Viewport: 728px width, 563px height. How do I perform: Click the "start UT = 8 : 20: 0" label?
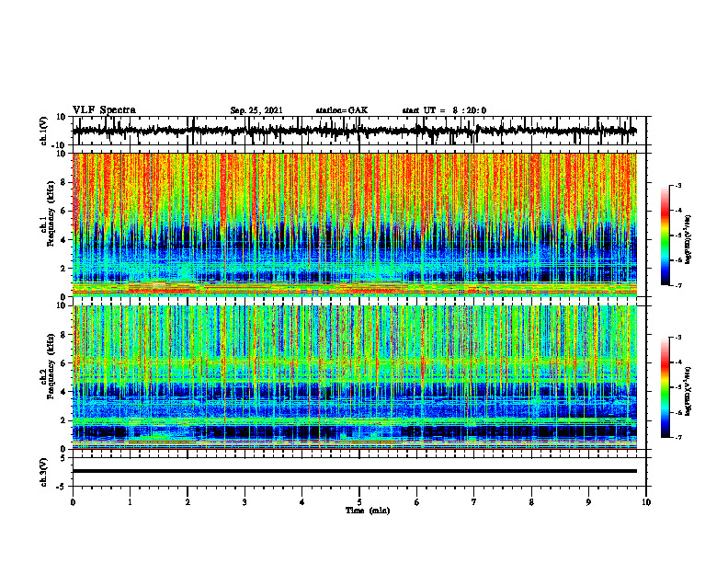[444, 110]
